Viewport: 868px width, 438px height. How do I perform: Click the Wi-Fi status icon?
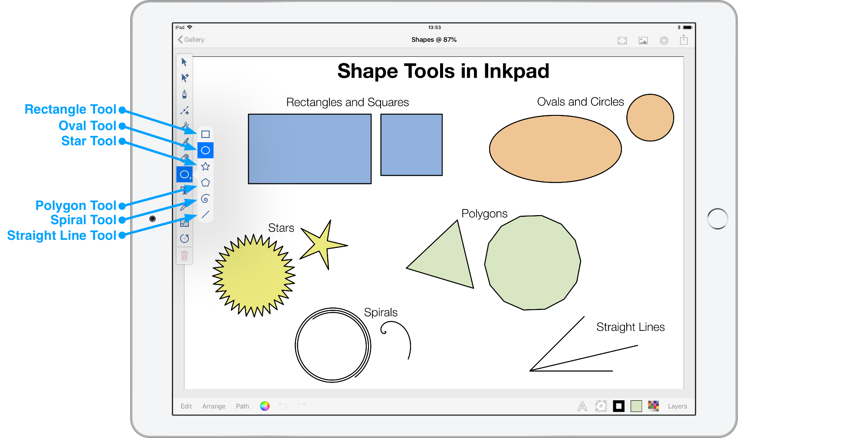tap(190, 27)
